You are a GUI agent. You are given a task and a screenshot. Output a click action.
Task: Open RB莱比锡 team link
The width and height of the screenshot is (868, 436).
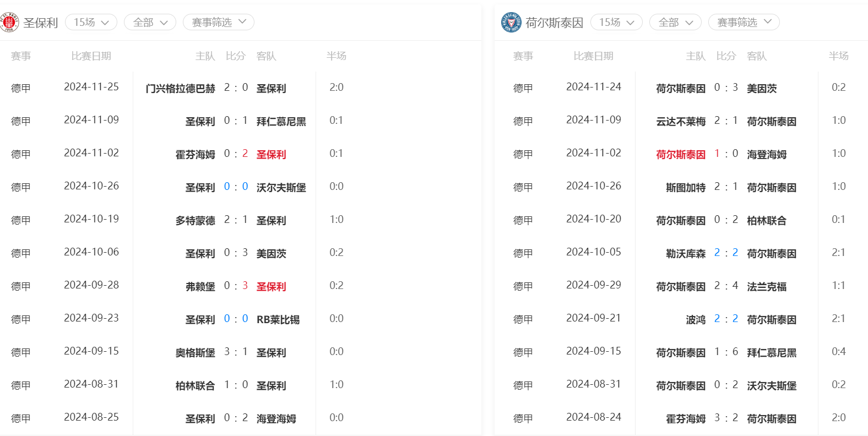point(278,319)
